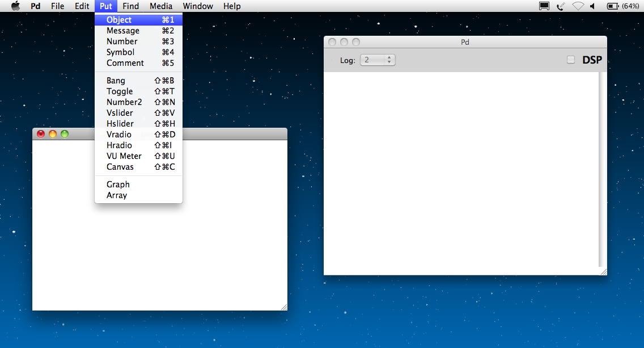
Task: Pick Hradio in the Put menu
Action: pyautogui.click(x=138, y=145)
